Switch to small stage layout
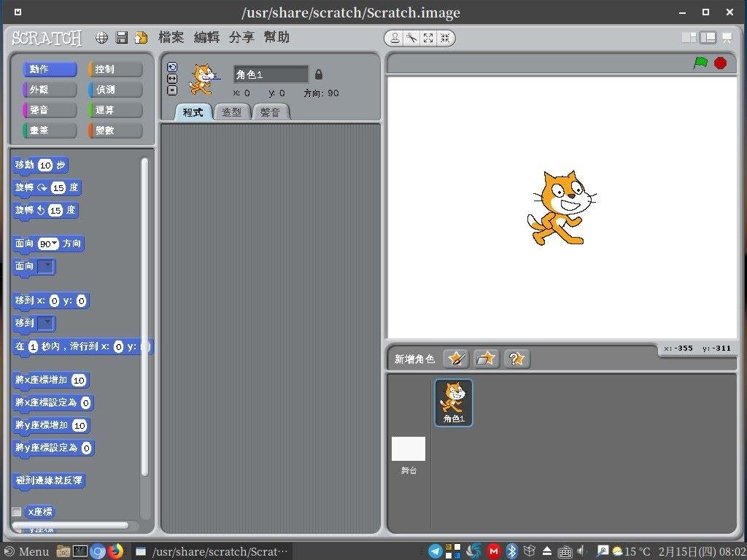Image resolution: width=747 pixels, height=560 pixels. click(689, 38)
